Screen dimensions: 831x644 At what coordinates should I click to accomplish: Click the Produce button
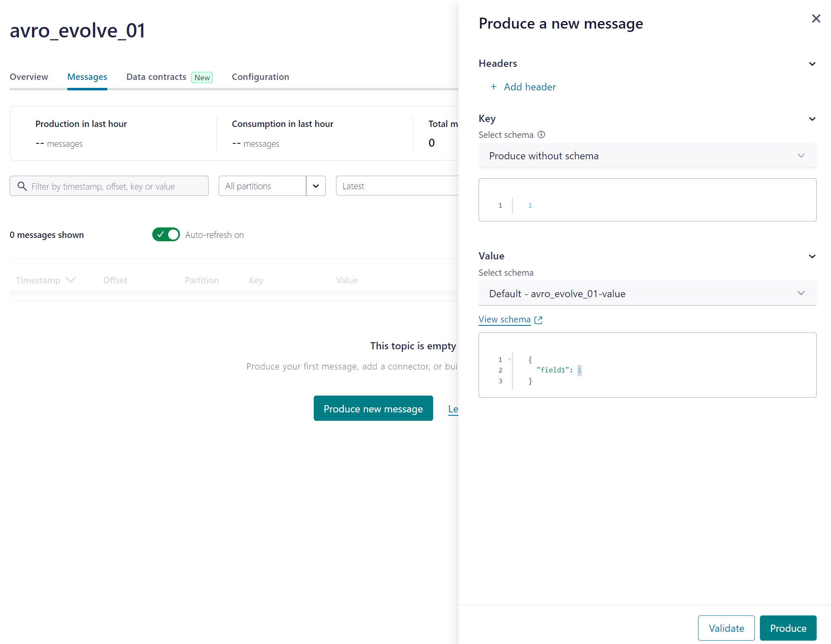788,628
